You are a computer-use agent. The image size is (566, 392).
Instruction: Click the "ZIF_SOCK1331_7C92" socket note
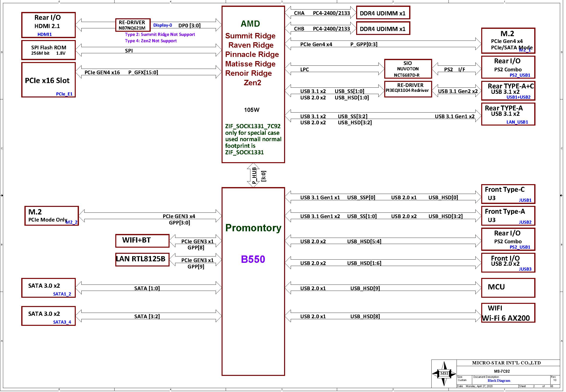[253, 126]
